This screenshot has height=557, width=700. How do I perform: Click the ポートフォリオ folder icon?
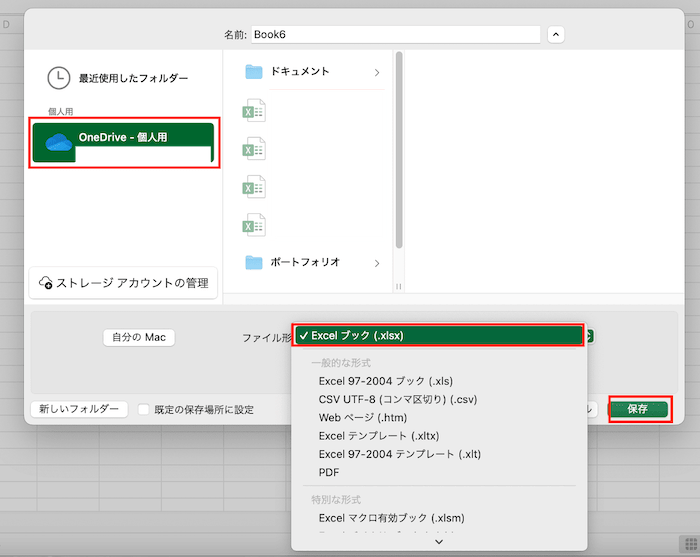click(254, 262)
